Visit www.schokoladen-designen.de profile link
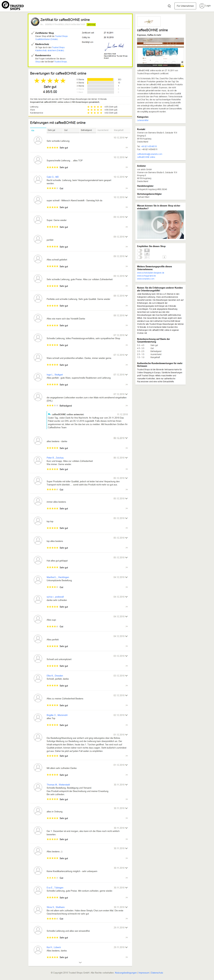Screen dimensions: 214x980 click(151, 273)
